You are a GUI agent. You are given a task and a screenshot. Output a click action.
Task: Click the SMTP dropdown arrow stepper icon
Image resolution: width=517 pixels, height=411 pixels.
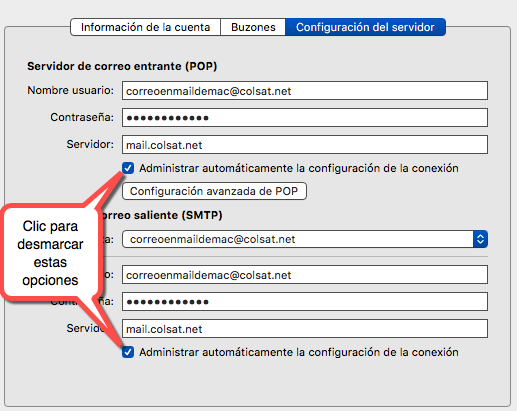[x=480, y=239]
